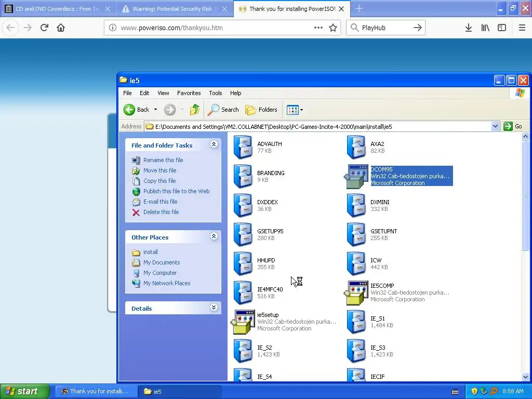532x399 pixels.
Task: Go up one folder level
Action: (x=195, y=110)
